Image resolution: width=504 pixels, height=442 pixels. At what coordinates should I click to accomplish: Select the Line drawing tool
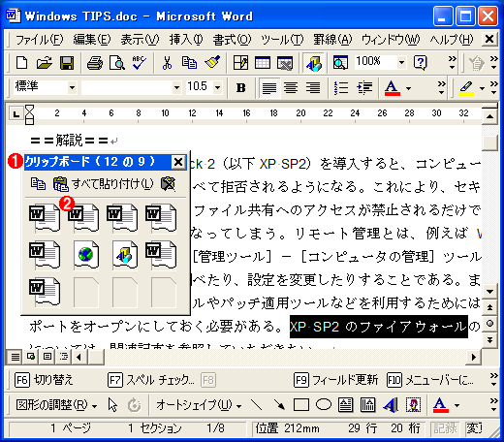256,405
